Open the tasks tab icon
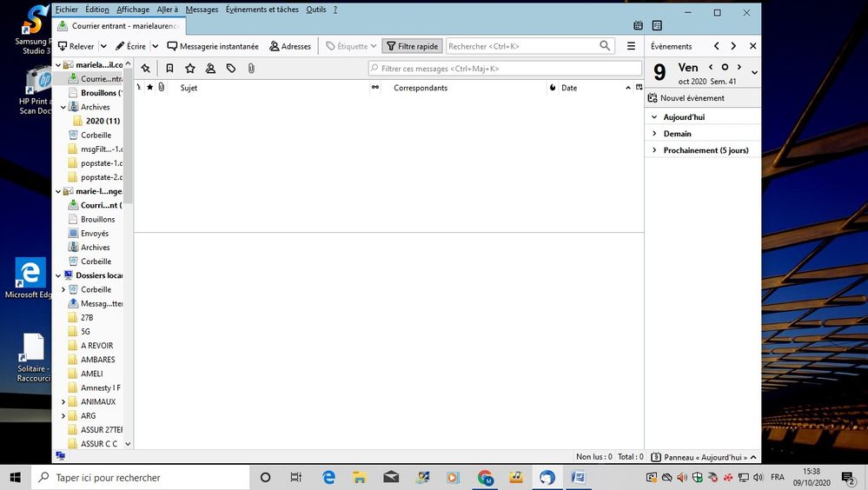Screen dimensions: 868x490 pos(657,26)
